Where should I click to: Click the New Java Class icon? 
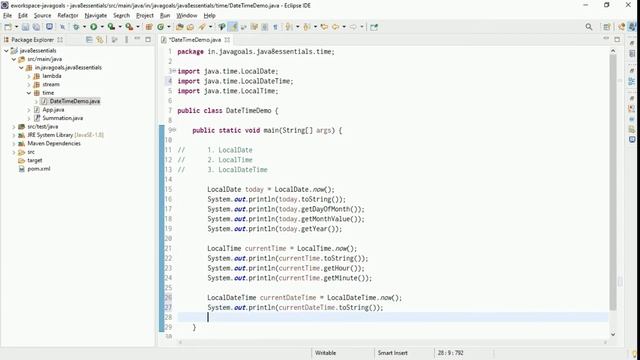click(x=160, y=27)
